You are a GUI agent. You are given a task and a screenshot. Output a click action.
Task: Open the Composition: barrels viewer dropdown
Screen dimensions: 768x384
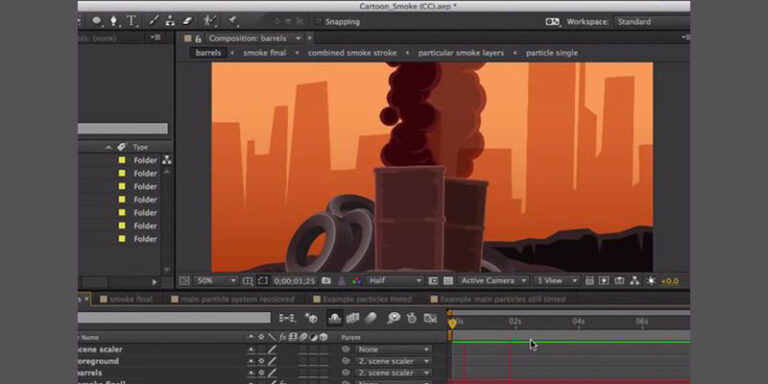tap(255, 38)
